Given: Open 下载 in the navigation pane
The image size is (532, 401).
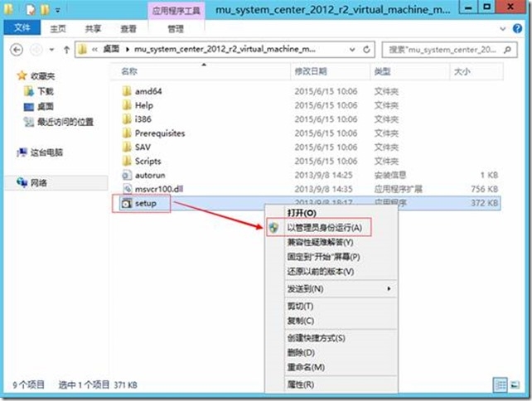Looking at the screenshot, I should pos(46,91).
